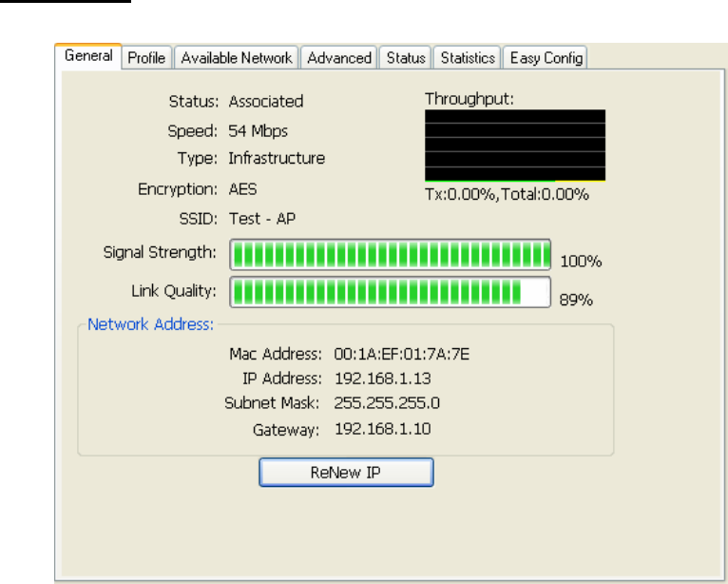
Task: Switch to the General tab
Action: [x=88, y=56]
